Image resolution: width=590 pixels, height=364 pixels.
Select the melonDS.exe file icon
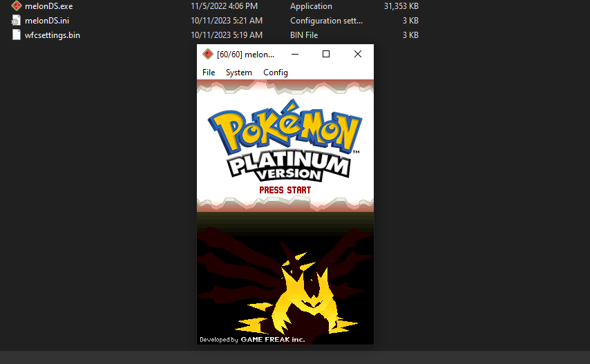(x=16, y=6)
